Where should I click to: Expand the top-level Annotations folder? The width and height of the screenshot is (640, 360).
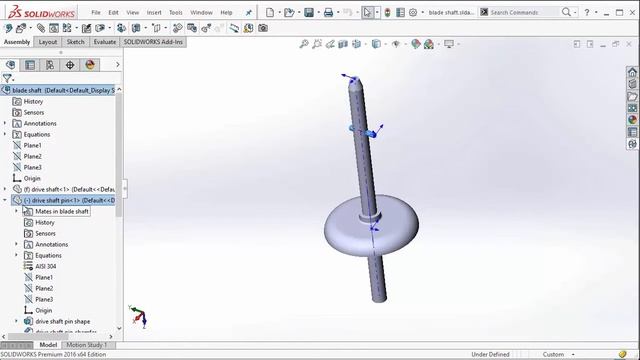pyautogui.click(x=5, y=123)
